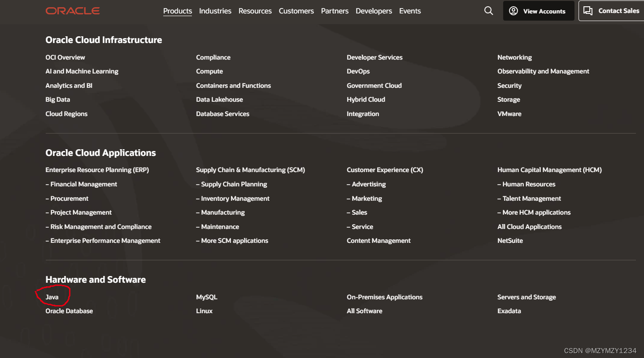
Task: Go to DevOps
Action: point(358,71)
